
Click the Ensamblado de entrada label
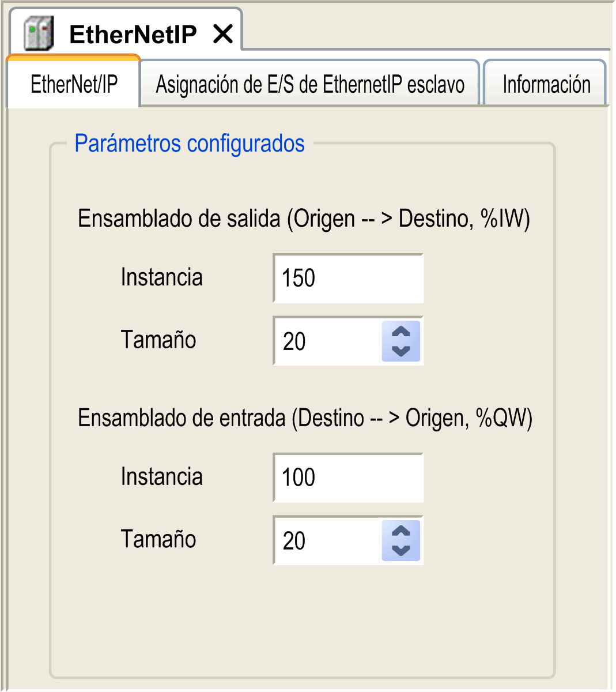(x=305, y=418)
